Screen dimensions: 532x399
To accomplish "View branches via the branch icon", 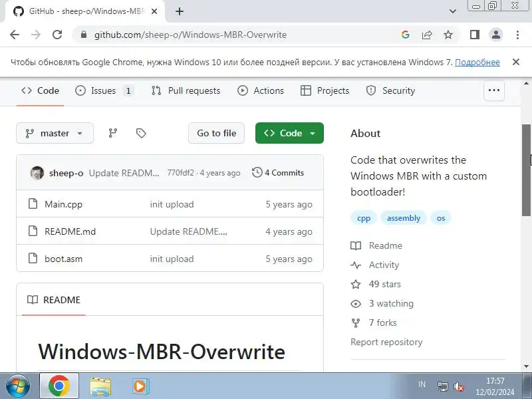I will 112,133.
